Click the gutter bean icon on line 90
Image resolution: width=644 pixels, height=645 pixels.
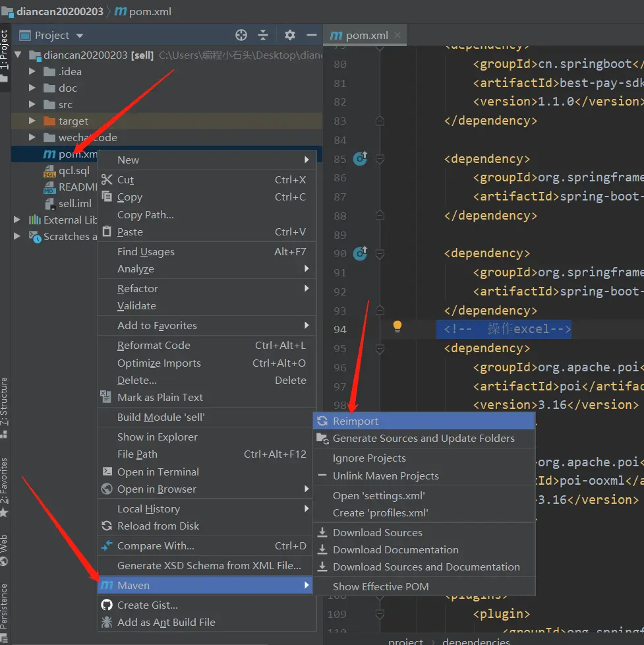[x=361, y=253]
